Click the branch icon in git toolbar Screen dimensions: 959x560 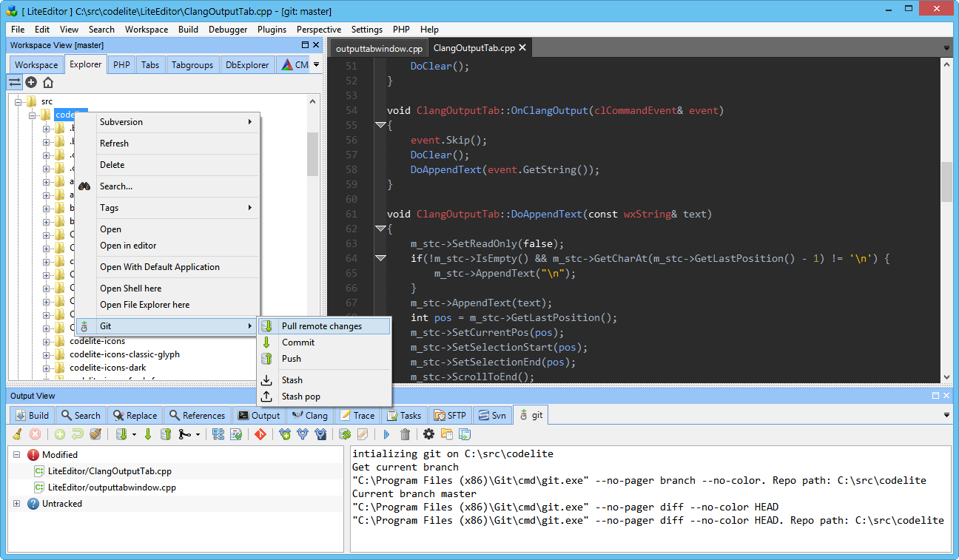coord(184,434)
